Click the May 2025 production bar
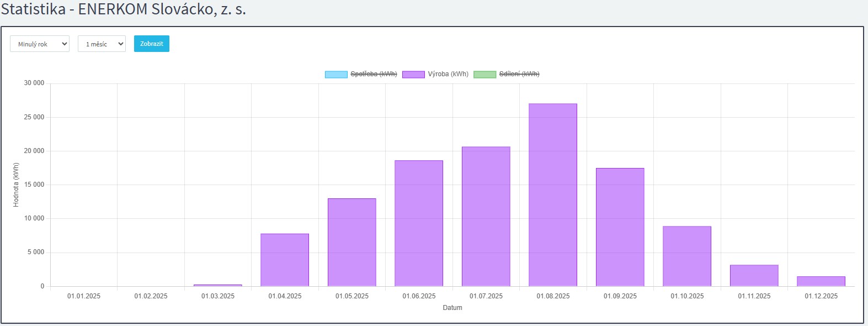868x326 pixels. click(352, 242)
